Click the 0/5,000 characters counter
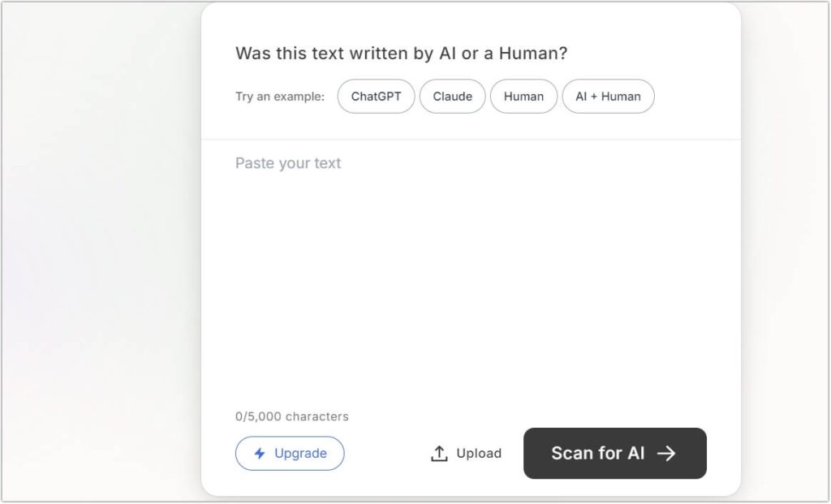The height and width of the screenshot is (504, 831). (x=292, y=416)
